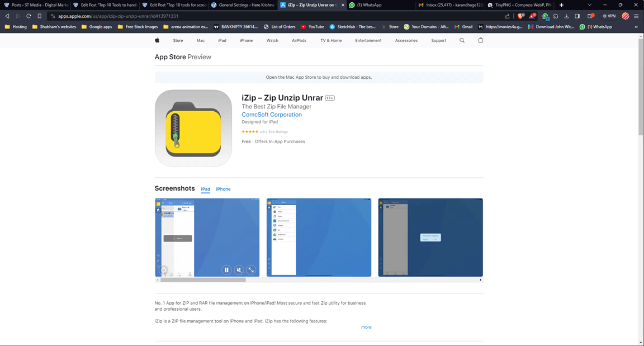Viewport: 644px width, 346px height.
Task: Open the YouTube bookmark
Action: [312, 27]
